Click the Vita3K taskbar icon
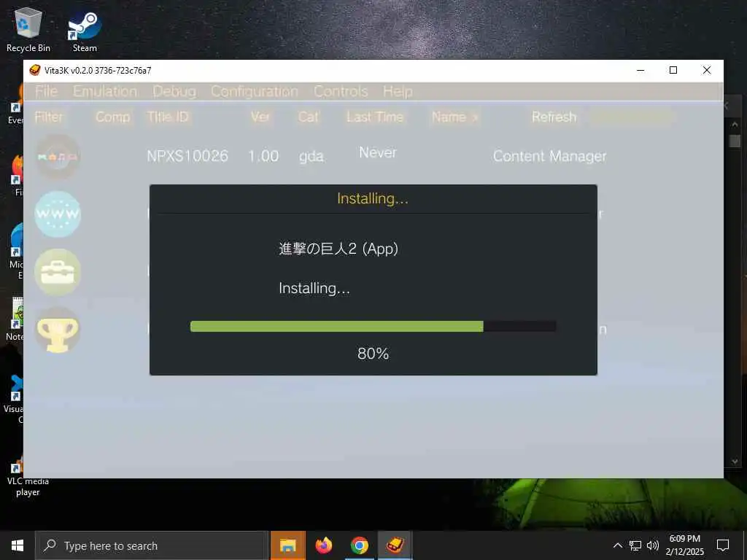Viewport: 747px width, 560px height. [395, 545]
